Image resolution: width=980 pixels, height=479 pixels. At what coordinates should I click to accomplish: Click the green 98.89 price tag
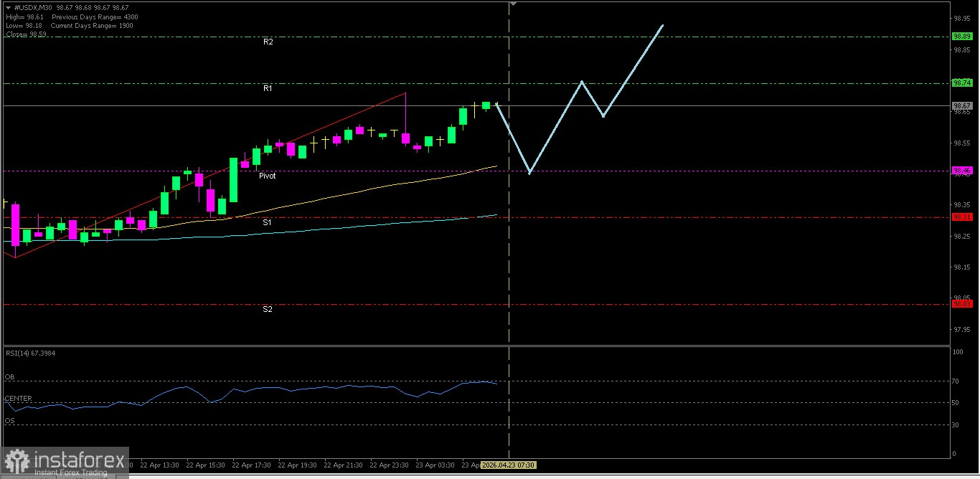[962, 37]
